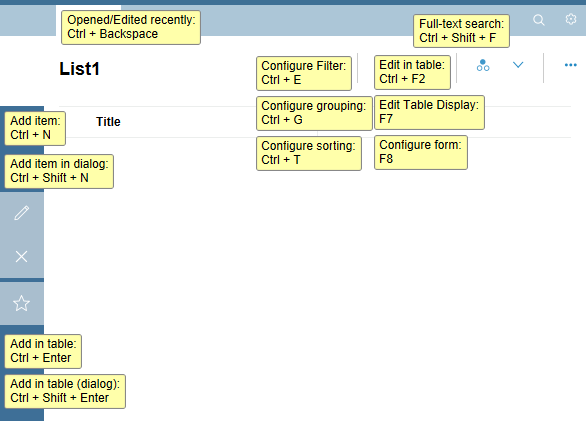This screenshot has width=586, height=421.
Task: Click the Edit in table shortcut hint
Action: tap(412, 72)
